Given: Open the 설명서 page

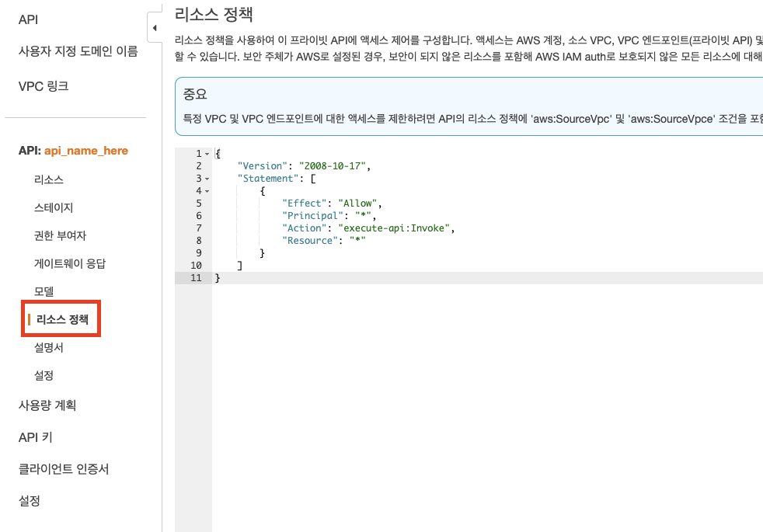Looking at the screenshot, I should point(49,347).
